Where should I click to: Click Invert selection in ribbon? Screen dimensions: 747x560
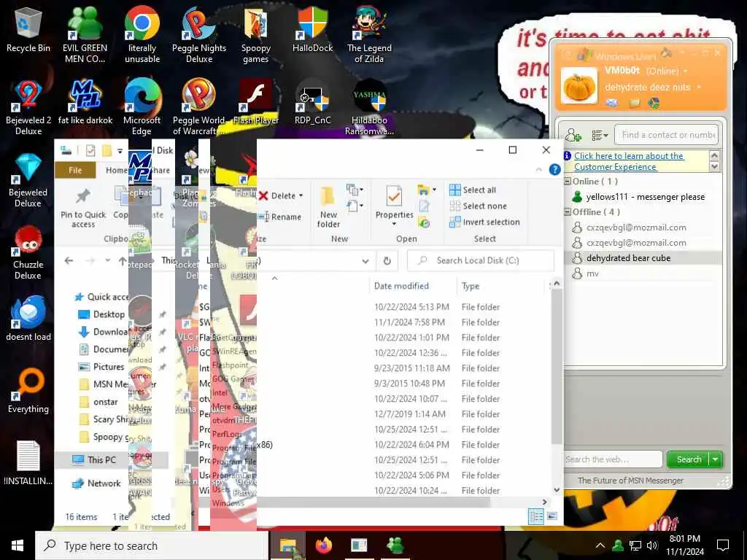tap(484, 222)
